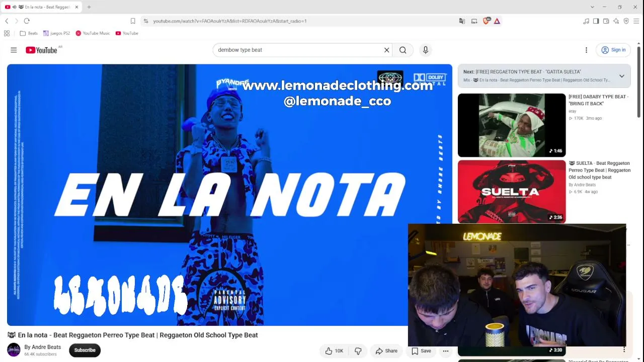Go forward in browser history
Screen dimensions: 644x362
[x=17, y=21]
